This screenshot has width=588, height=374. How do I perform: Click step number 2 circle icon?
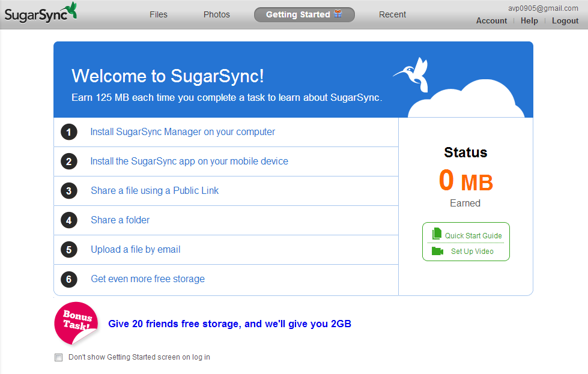point(68,161)
